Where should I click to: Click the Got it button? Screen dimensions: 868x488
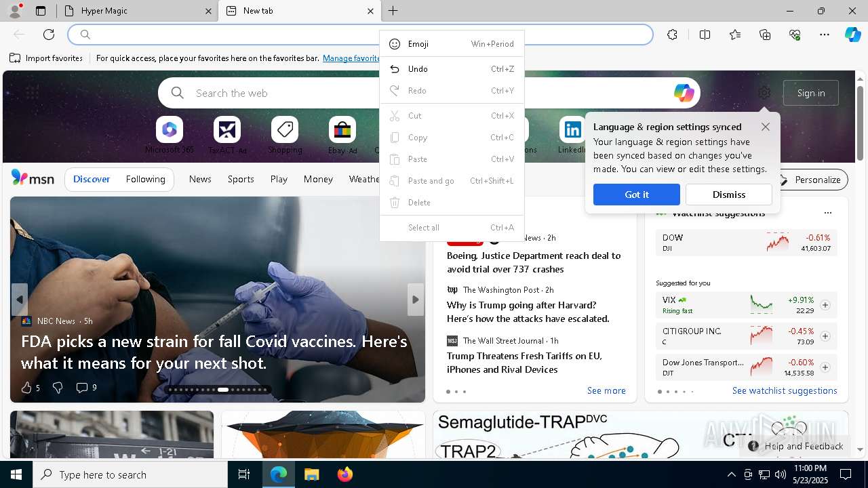pos(637,195)
